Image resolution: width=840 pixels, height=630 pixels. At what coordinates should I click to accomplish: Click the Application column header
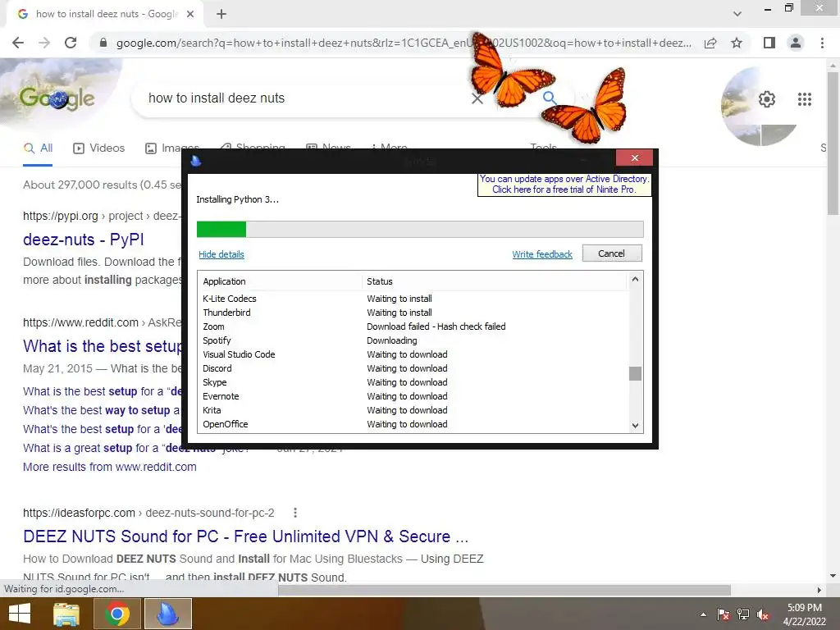279,281
